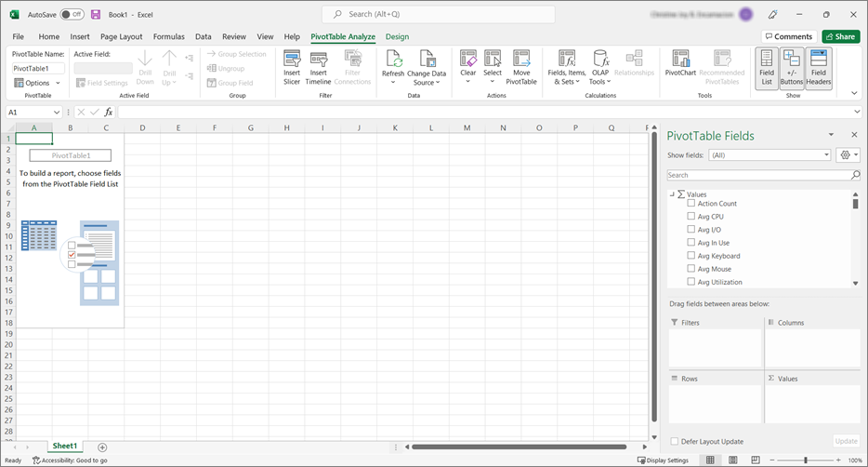The width and height of the screenshot is (868, 467).
Task: Open the Page Layout tab
Action: pyautogui.click(x=121, y=36)
